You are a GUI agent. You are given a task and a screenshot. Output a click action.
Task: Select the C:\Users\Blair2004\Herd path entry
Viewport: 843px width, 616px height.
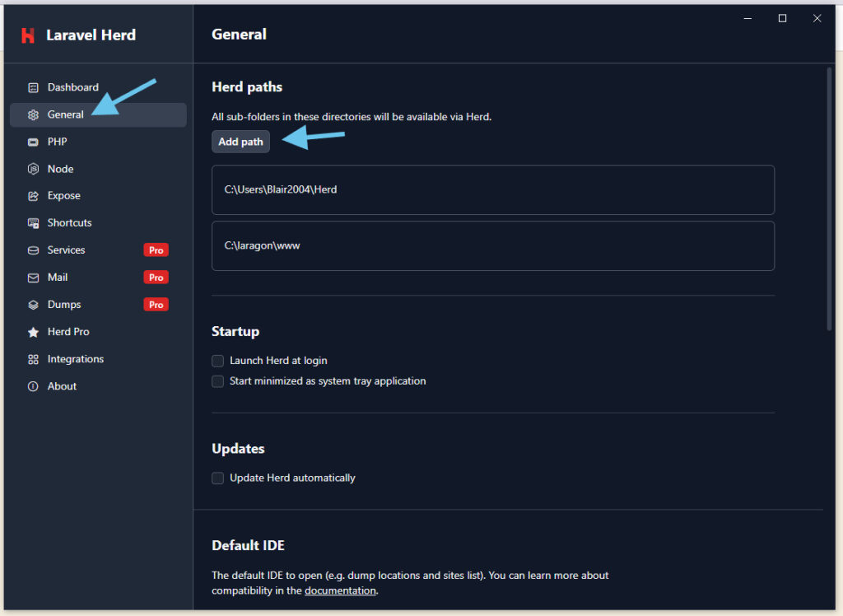(493, 190)
